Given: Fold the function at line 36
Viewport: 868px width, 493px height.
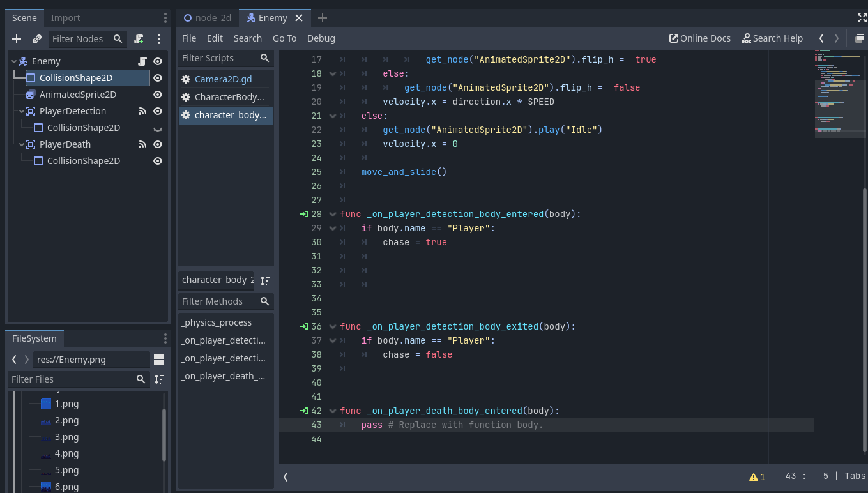Looking at the screenshot, I should [x=332, y=326].
